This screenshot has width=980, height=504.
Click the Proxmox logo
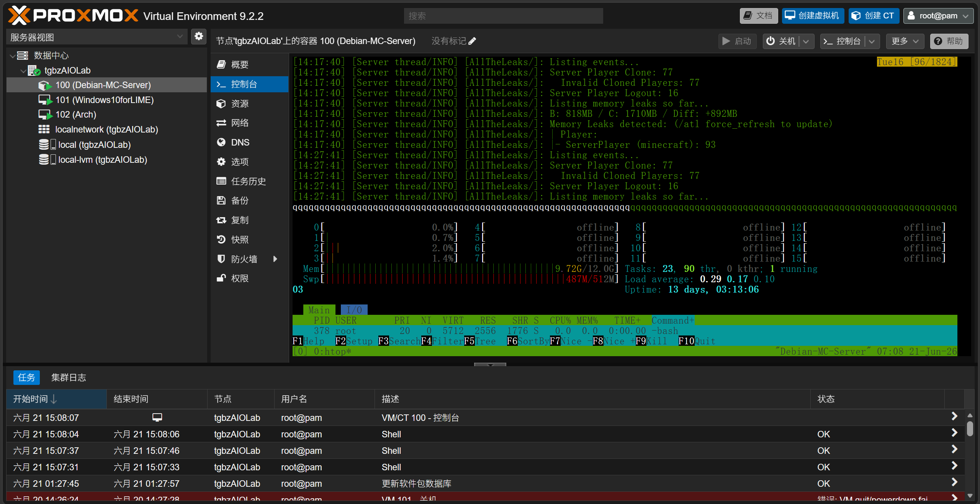click(x=73, y=16)
